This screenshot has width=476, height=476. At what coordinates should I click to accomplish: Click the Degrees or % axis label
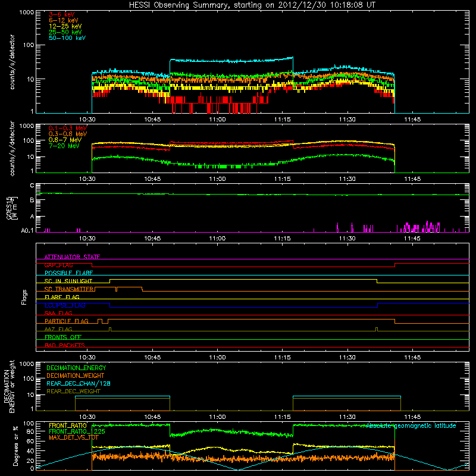pyautogui.click(x=16, y=446)
